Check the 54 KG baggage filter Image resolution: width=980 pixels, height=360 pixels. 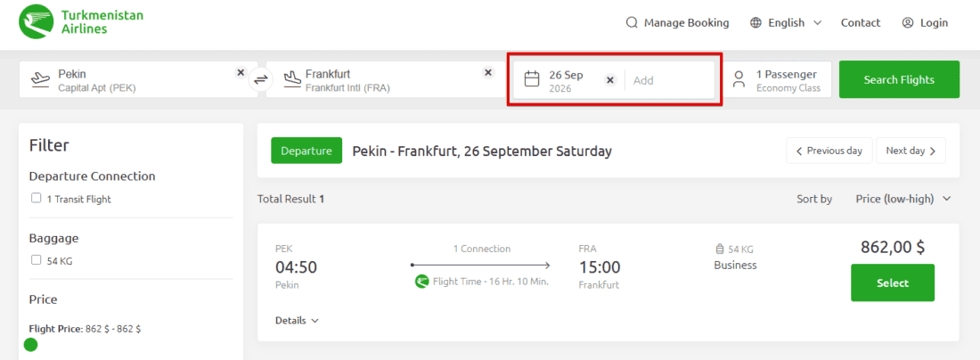click(x=37, y=260)
